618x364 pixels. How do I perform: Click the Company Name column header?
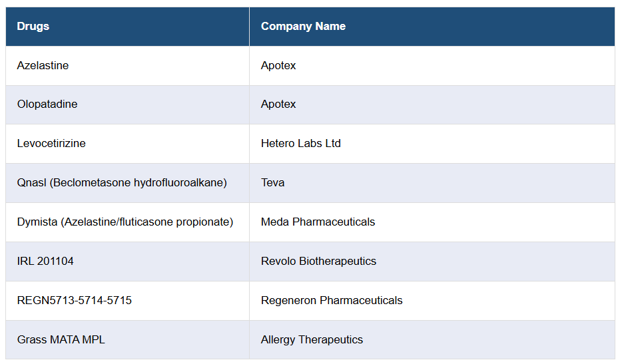(303, 27)
